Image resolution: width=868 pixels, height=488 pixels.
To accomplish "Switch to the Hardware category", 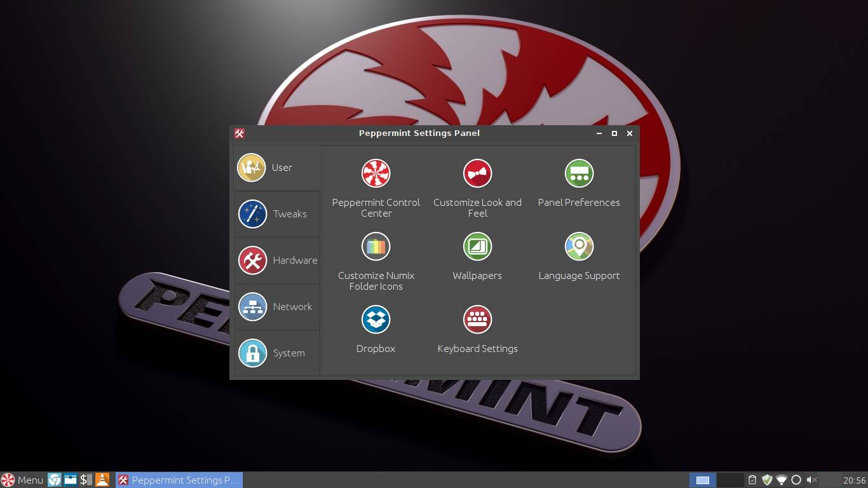I will (277, 261).
